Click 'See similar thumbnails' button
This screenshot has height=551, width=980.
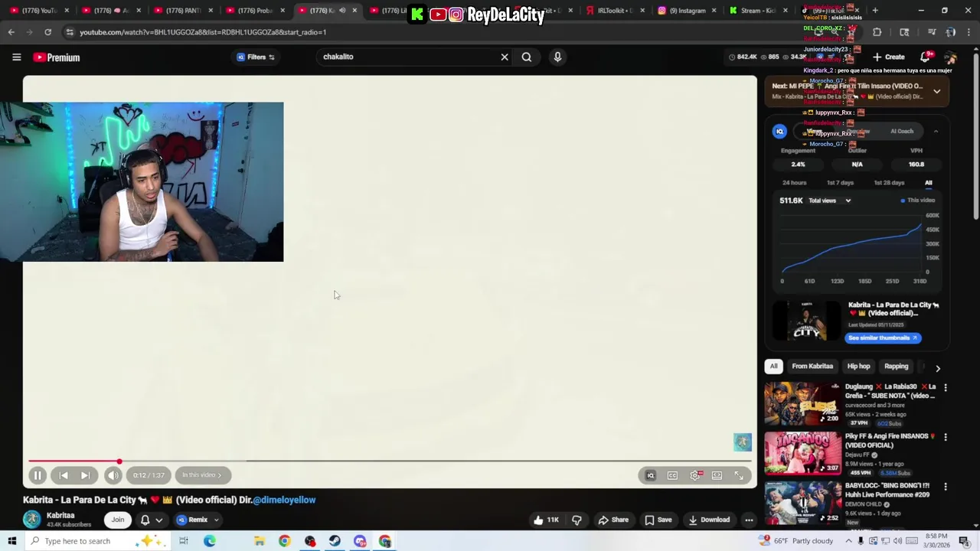[883, 337]
